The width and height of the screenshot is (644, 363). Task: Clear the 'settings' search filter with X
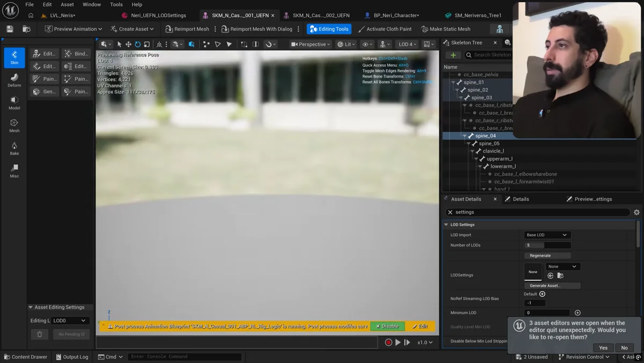450,212
